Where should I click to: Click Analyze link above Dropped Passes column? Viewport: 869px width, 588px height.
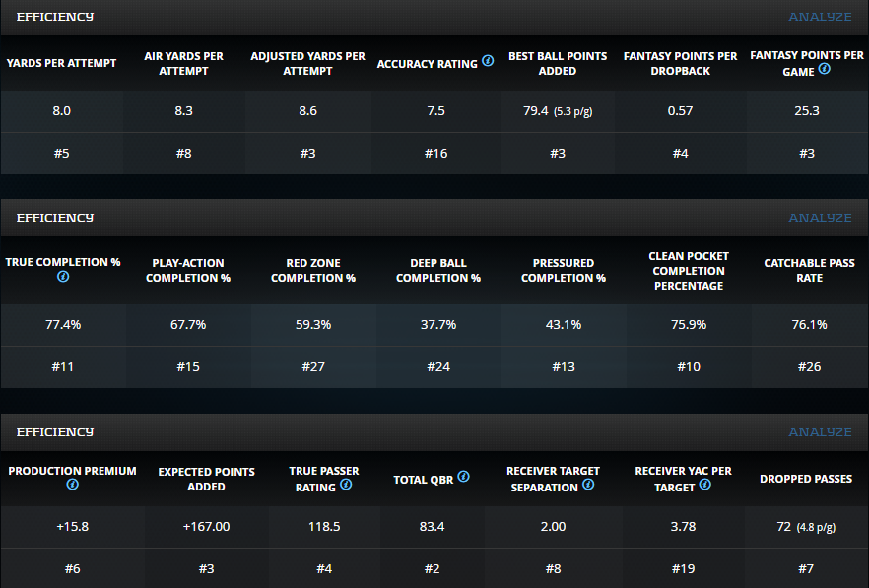pyautogui.click(x=819, y=431)
